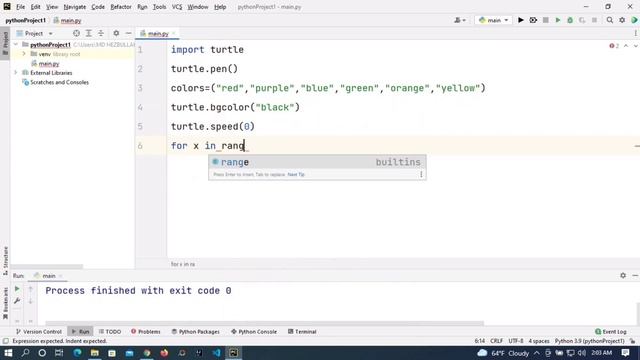
Task: Click the Select Opened File target icon
Action: click(76, 33)
